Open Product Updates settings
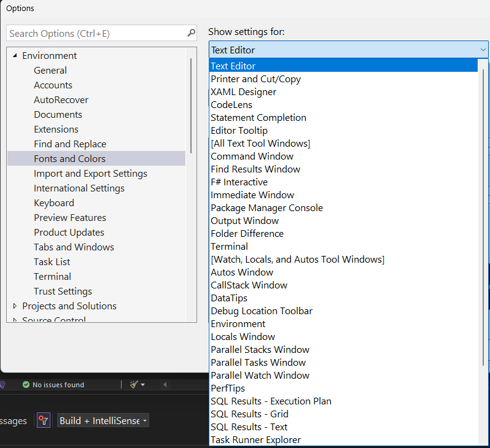The height and width of the screenshot is (448, 490). point(69,232)
